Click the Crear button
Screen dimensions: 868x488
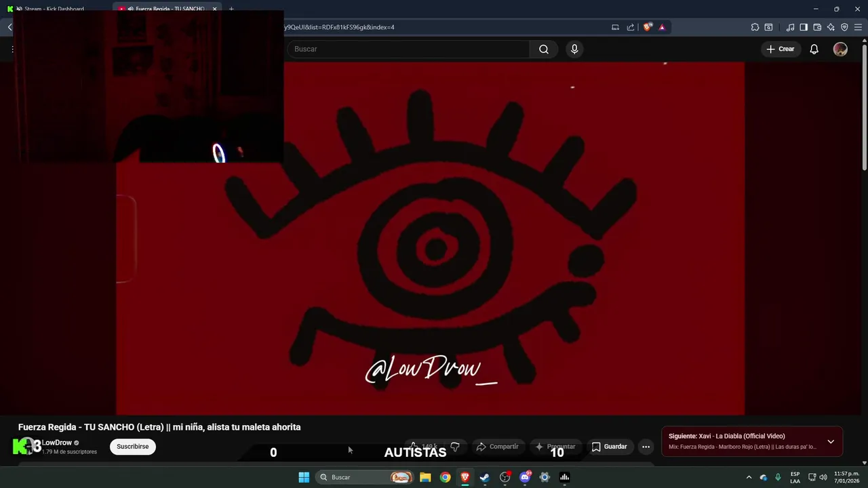[781, 49]
